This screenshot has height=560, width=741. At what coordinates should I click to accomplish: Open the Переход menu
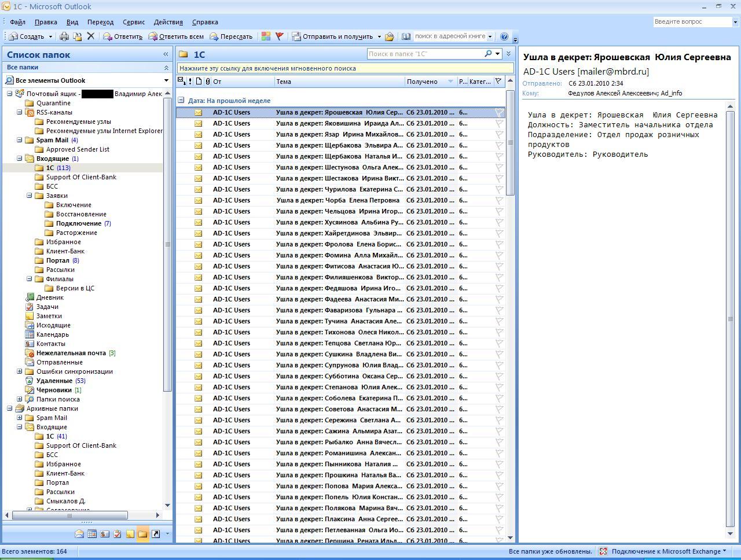tap(101, 22)
